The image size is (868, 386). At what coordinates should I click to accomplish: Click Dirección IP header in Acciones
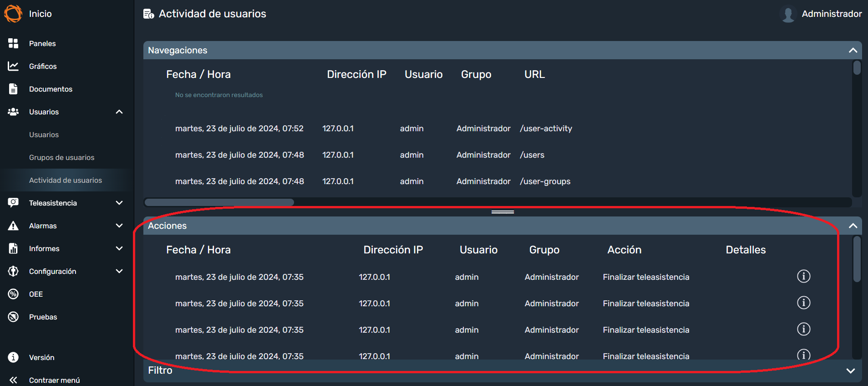[x=393, y=250]
